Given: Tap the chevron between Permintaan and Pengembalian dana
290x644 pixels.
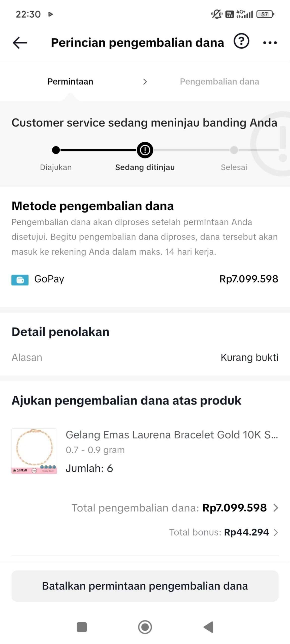Looking at the screenshot, I should [145, 82].
